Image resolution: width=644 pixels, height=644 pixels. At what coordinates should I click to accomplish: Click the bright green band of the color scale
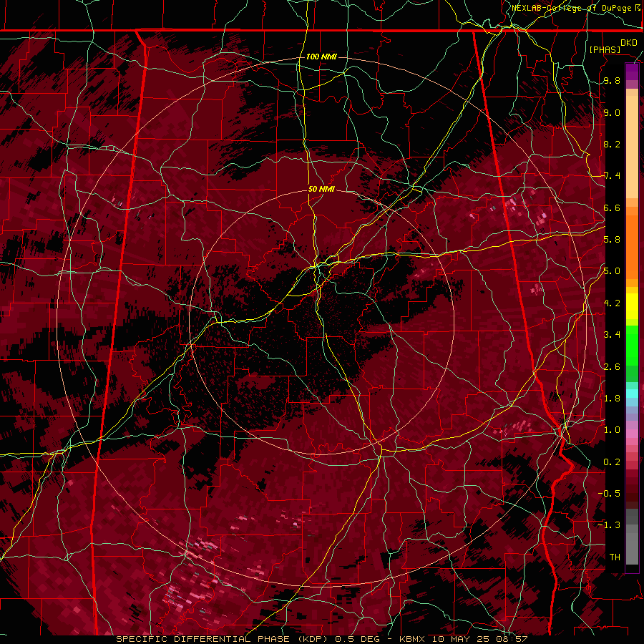click(632, 345)
